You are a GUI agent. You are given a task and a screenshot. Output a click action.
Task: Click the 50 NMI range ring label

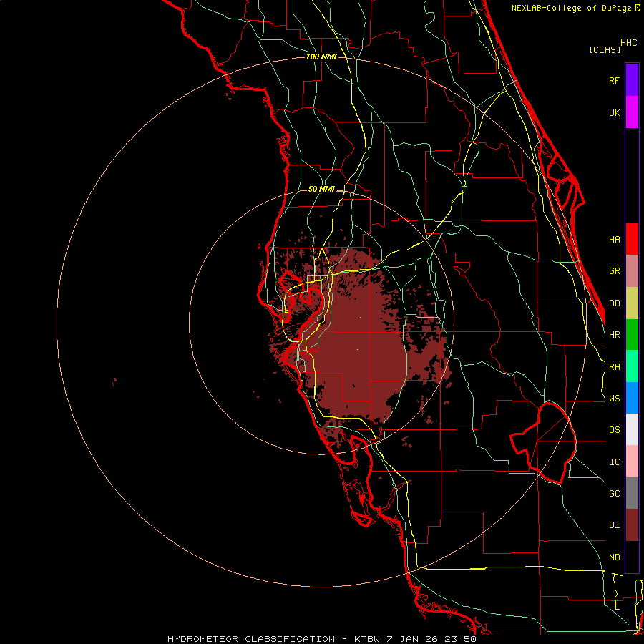pyautogui.click(x=321, y=190)
